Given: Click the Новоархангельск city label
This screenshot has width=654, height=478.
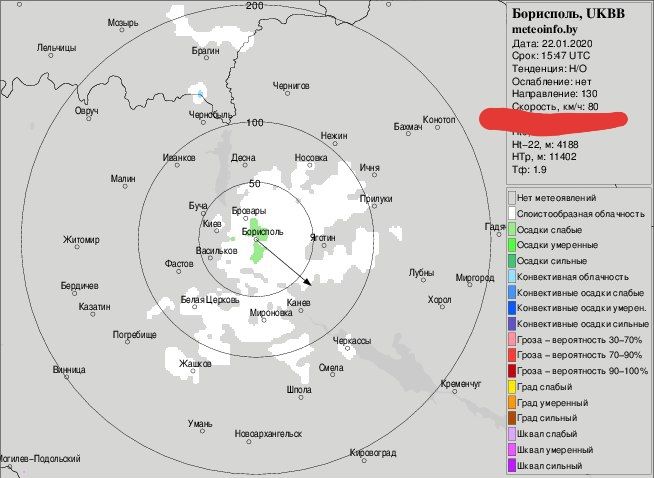Looking at the screenshot, I should [268, 434].
